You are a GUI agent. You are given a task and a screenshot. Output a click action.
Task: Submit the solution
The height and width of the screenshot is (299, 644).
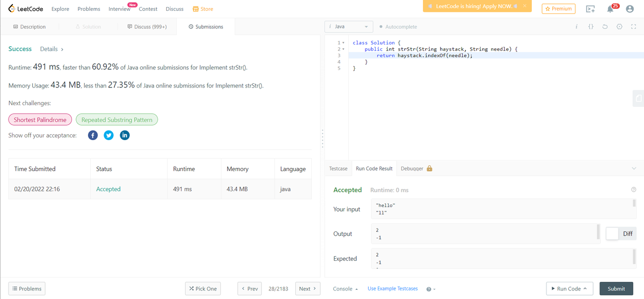click(x=616, y=288)
